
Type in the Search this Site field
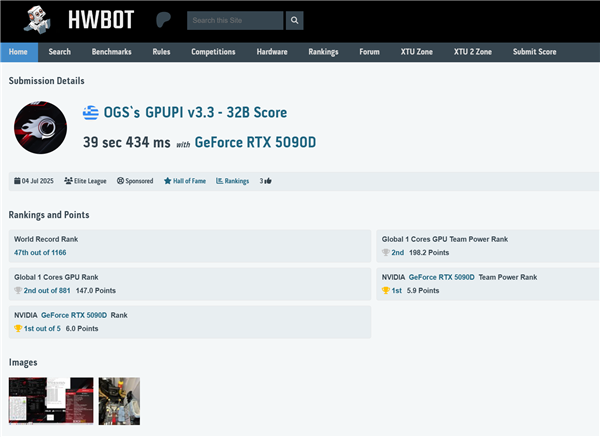[x=234, y=20]
